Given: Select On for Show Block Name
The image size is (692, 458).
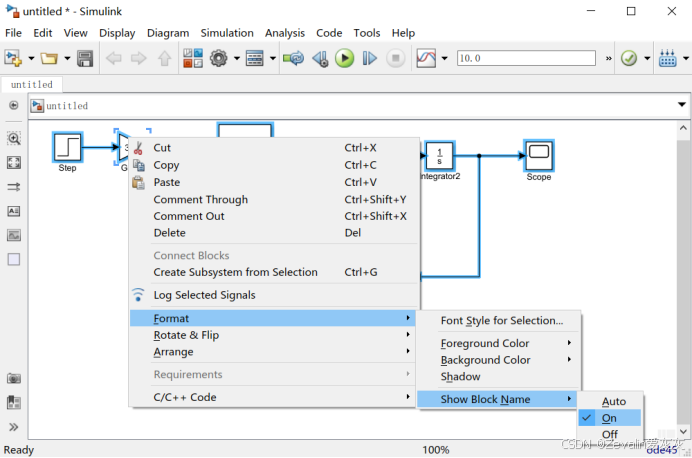Looking at the screenshot, I should 609,418.
